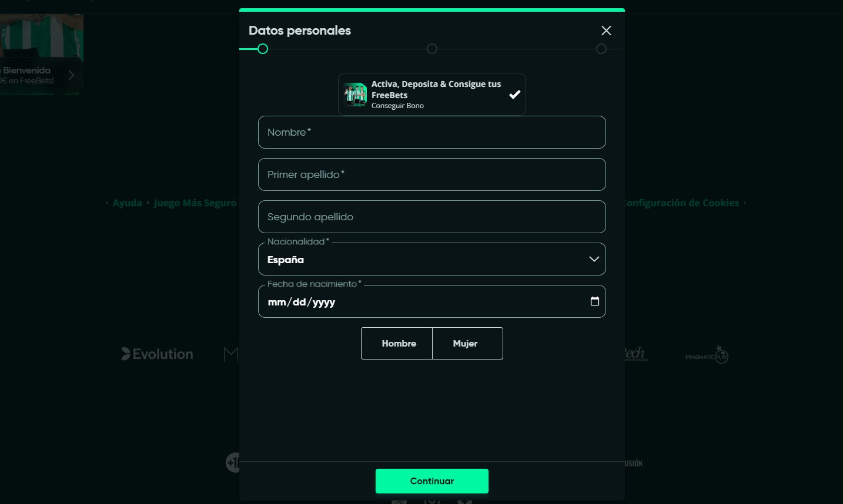
Task: Open Configuración de Cookies link
Action: pyautogui.click(x=681, y=203)
